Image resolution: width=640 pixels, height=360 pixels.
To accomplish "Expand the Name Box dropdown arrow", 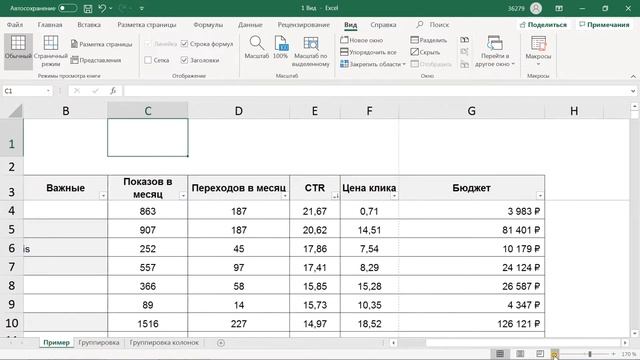I will coord(48,91).
